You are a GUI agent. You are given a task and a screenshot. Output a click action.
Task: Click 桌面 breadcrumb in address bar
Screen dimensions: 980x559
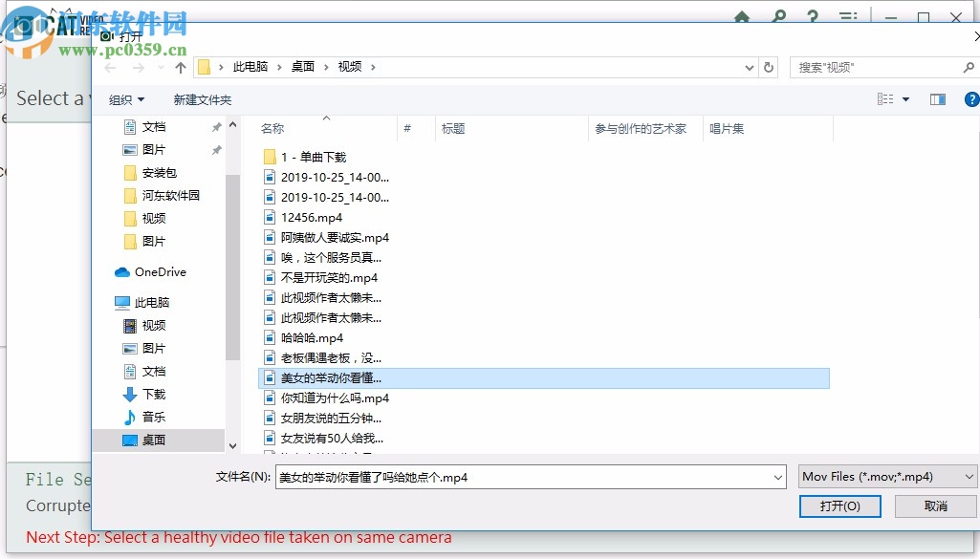(303, 67)
